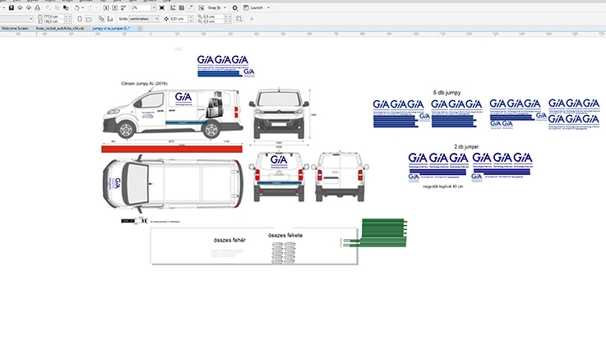606x364 pixels.
Task: Open the Snap To dropdown
Action: (216, 7)
